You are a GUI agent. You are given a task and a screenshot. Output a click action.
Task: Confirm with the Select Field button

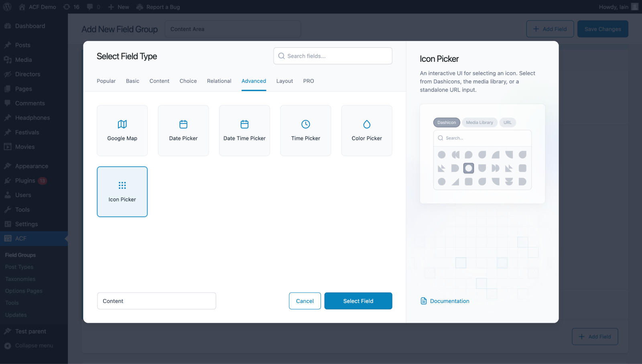pos(358,301)
